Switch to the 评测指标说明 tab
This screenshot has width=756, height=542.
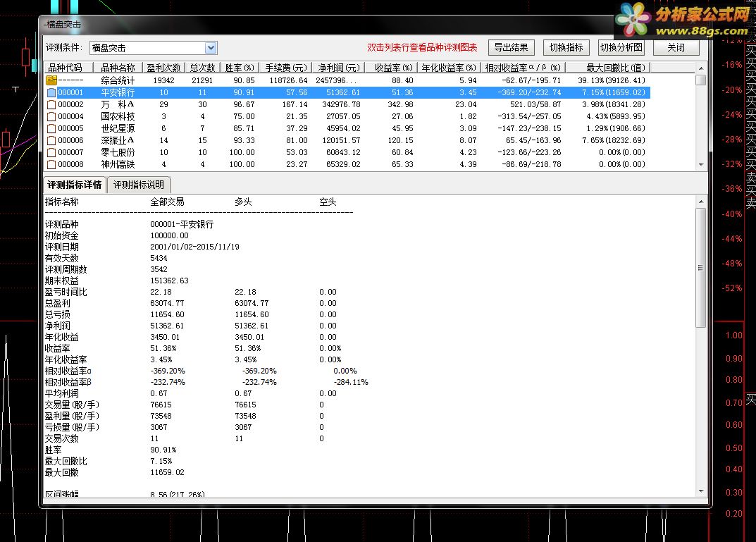coord(138,185)
